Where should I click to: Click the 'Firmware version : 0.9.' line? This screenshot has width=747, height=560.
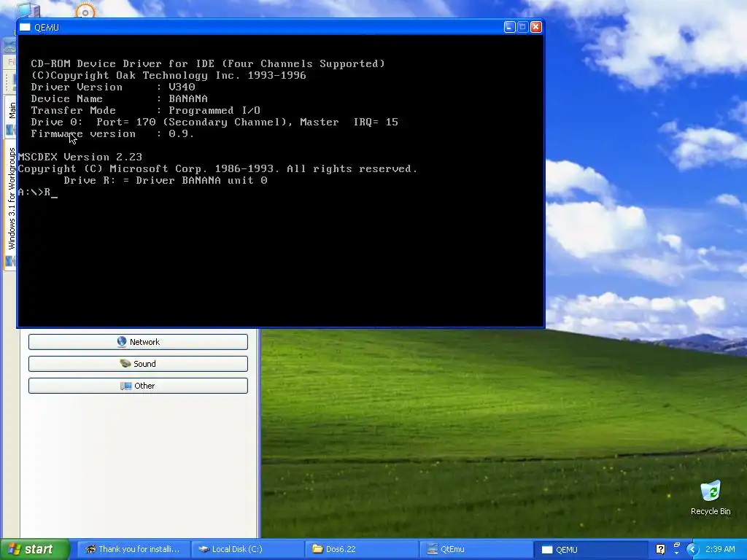point(112,134)
